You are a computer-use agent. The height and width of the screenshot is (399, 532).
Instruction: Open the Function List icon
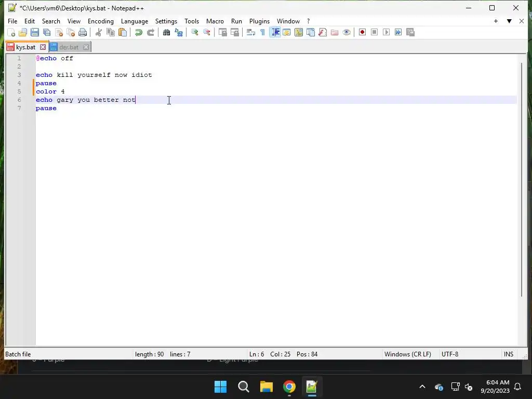[323, 32]
